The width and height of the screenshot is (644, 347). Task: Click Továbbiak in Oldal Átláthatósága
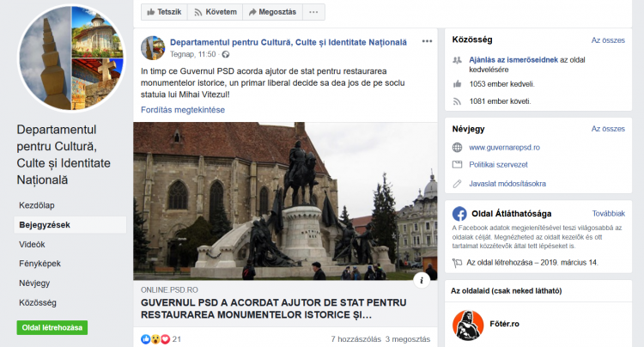[x=607, y=213]
